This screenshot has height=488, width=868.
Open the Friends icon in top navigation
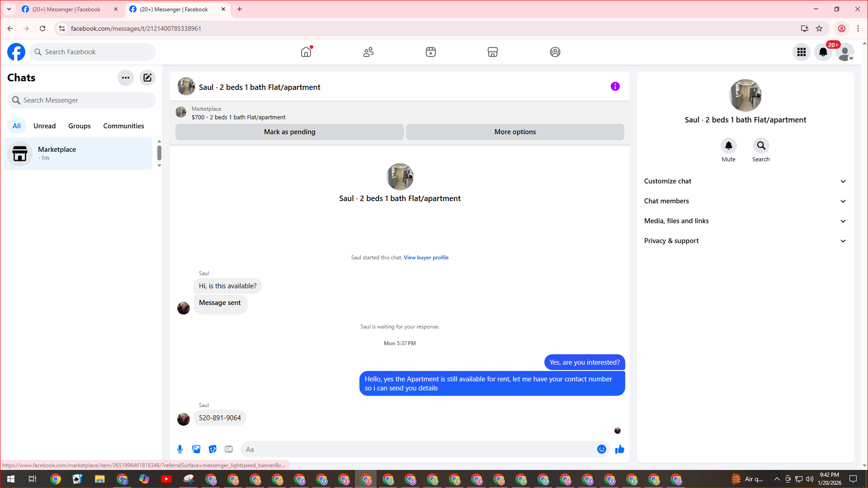pyautogui.click(x=368, y=52)
